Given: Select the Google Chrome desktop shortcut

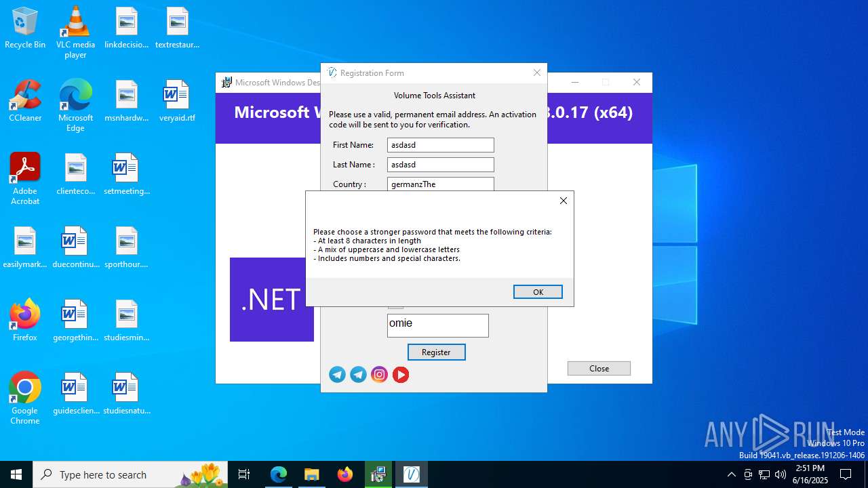Looking at the screenshot, I should pyautogui.click(x=25, y=399).
